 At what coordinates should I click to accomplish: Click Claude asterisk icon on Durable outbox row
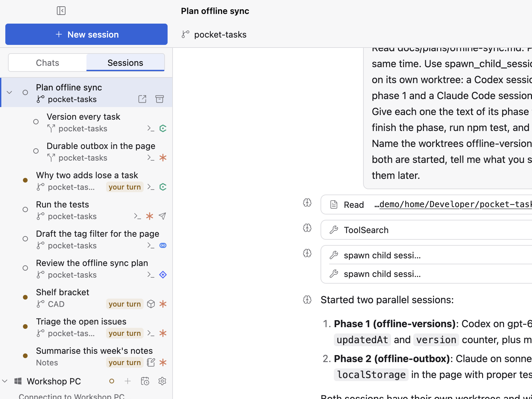[x=163, y=158]
